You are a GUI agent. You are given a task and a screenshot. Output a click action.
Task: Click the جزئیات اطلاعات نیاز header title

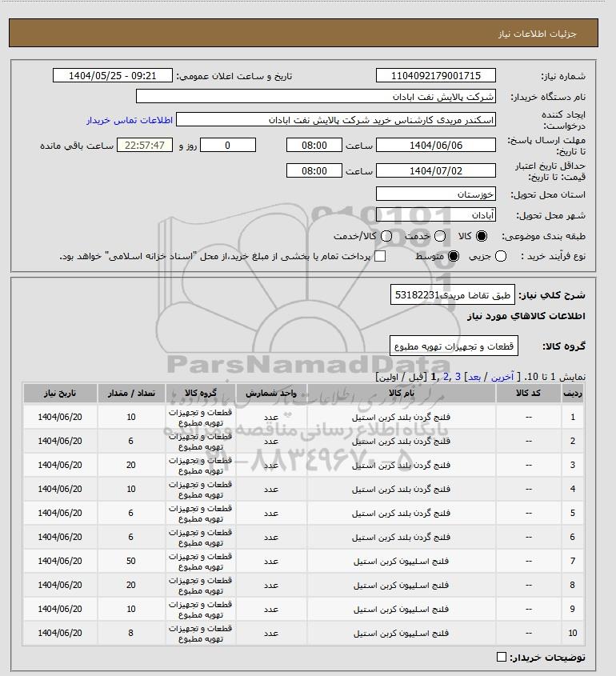point(537,34)
